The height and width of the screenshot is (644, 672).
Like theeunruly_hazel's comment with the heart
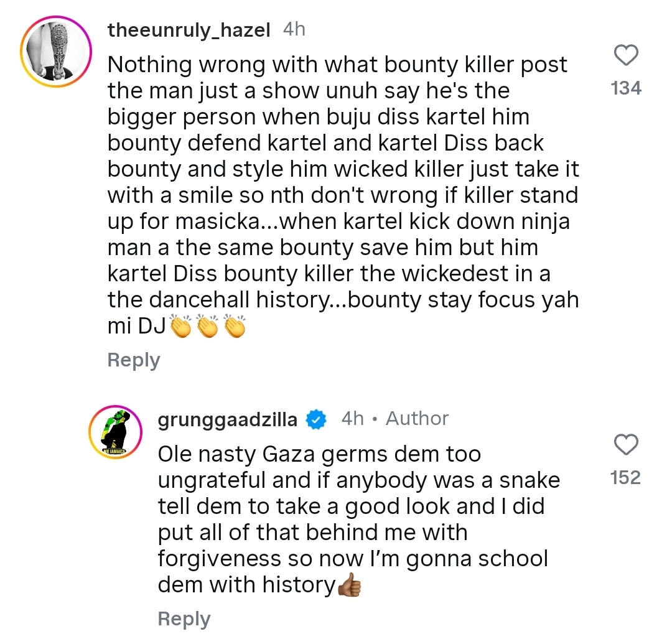[626, 57]
